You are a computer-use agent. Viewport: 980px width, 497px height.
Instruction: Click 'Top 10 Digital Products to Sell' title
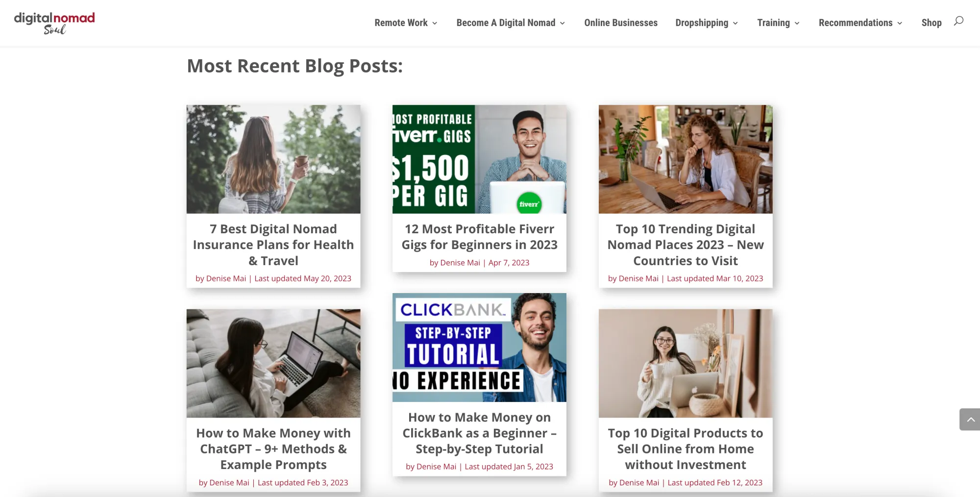tap(686, 449)
